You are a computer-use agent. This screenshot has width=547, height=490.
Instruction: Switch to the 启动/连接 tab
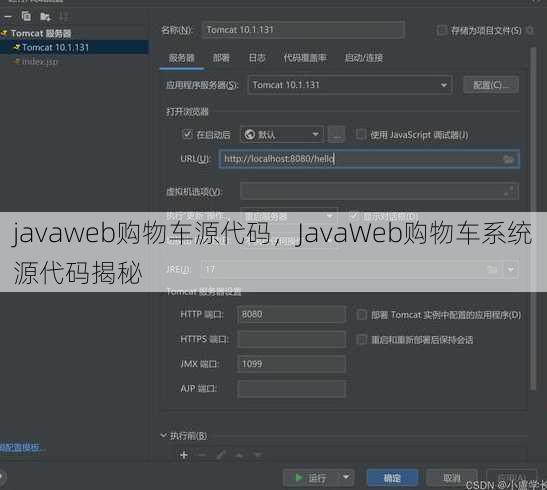[x=364, y=58]
